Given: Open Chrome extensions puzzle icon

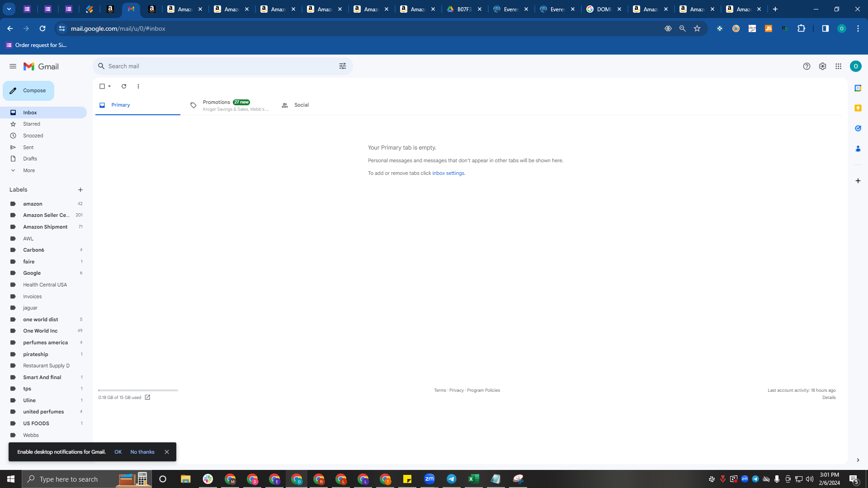Looking at the screenshot, I should click(801, 28).
